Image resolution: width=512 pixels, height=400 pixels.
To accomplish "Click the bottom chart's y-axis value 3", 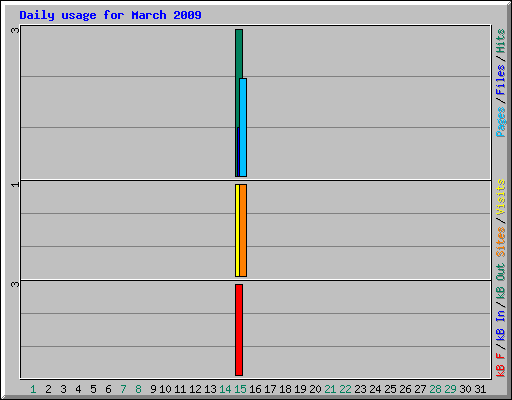I will 15,284.
